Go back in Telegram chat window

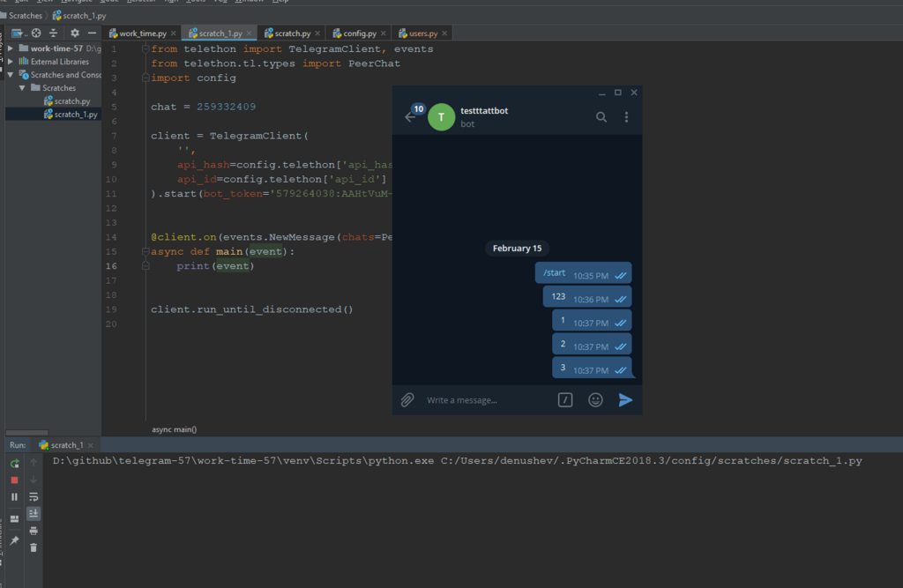[409, 117]
